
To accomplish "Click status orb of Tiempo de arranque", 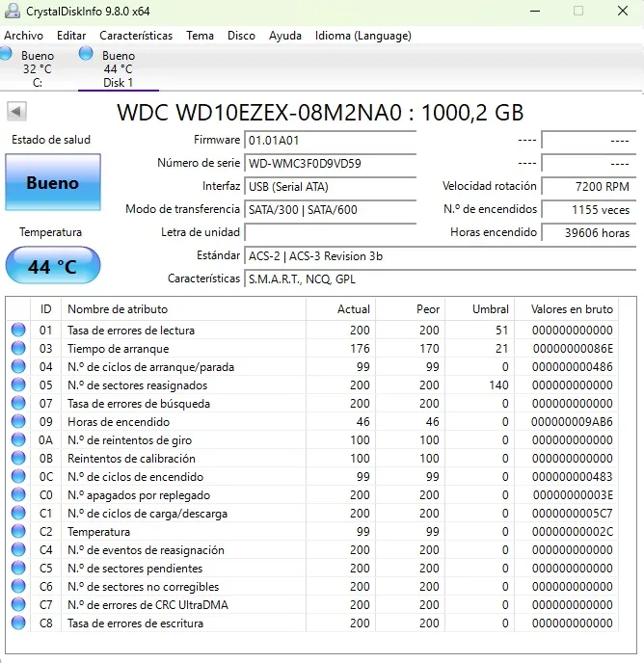I will coord(18,348).
